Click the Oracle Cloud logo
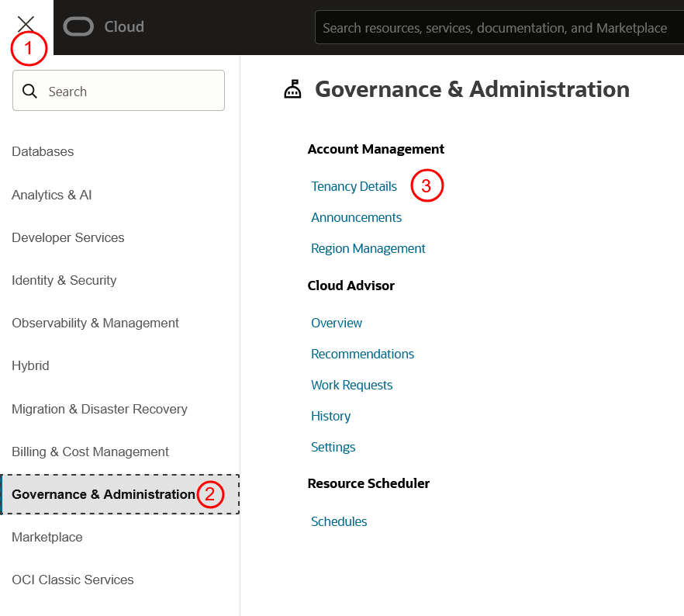Screen dimensions: 684x616 point(104,27)
